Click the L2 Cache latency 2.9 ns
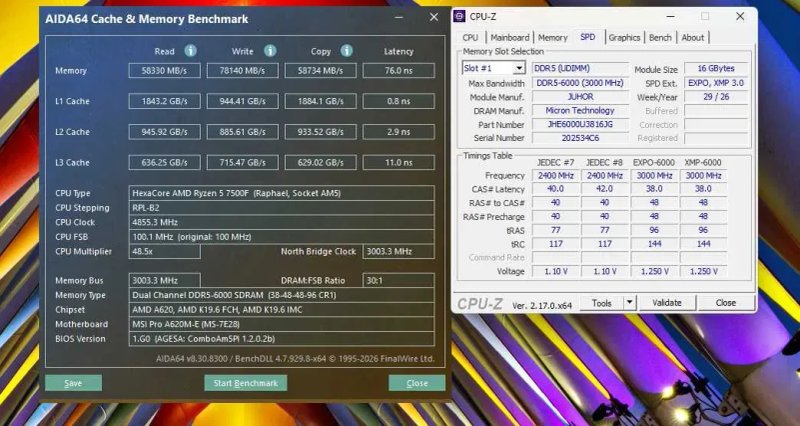The image size is (800, 426). point(398,132)
